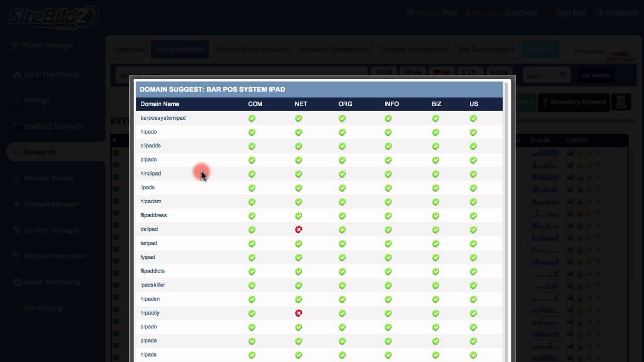
Task: Click the CSV export icon
Action: click(621, 102)
